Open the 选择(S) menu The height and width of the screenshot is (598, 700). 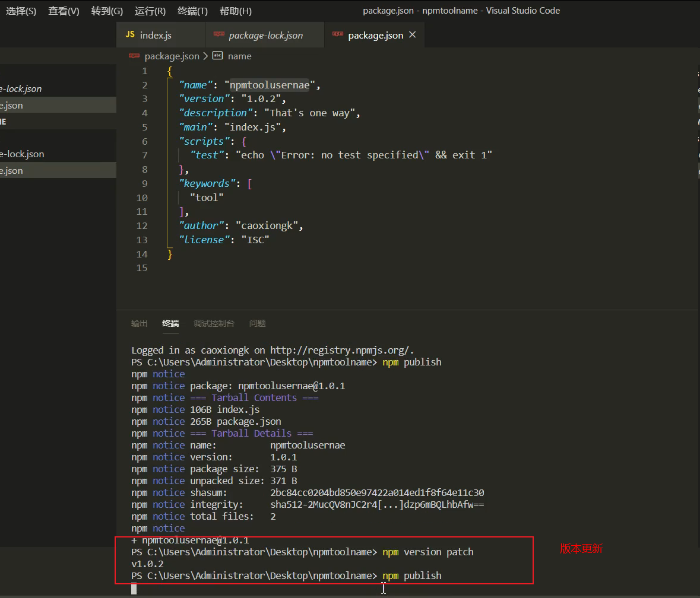pyautogui.click(x=21, y=11)
